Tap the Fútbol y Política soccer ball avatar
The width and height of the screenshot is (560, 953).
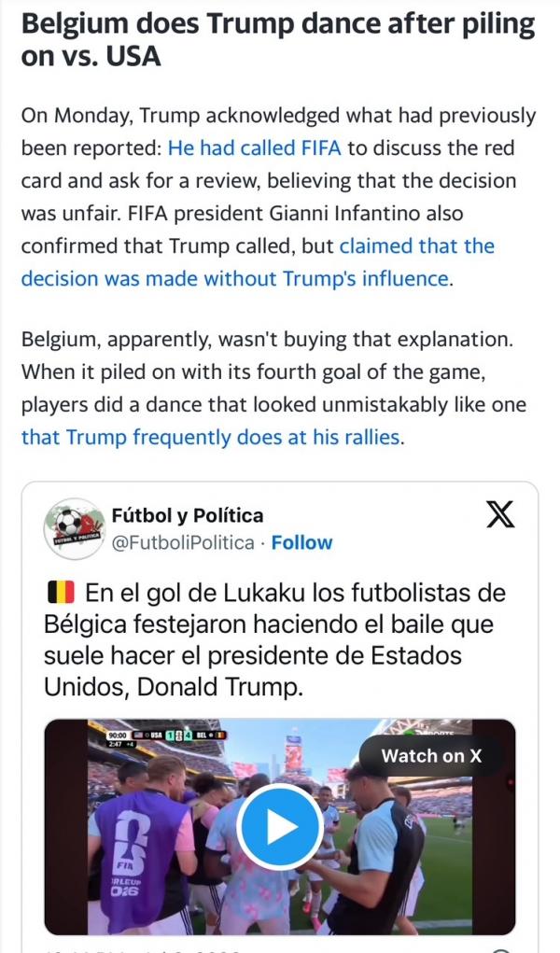point(75,528)
